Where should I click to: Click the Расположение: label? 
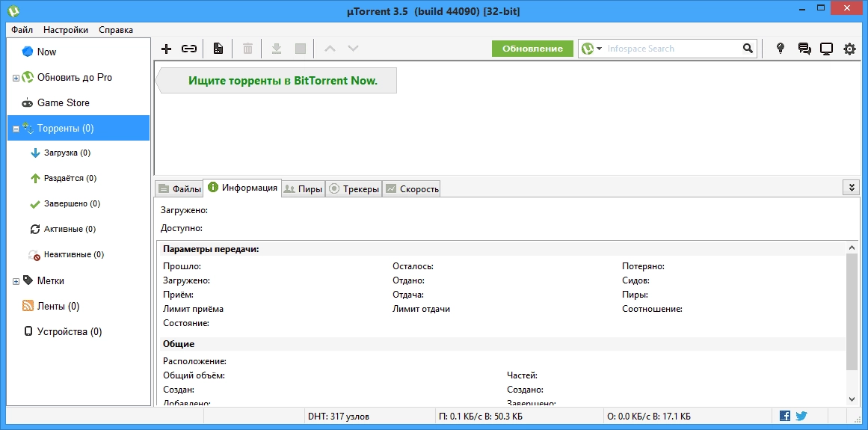click(195, 361)
